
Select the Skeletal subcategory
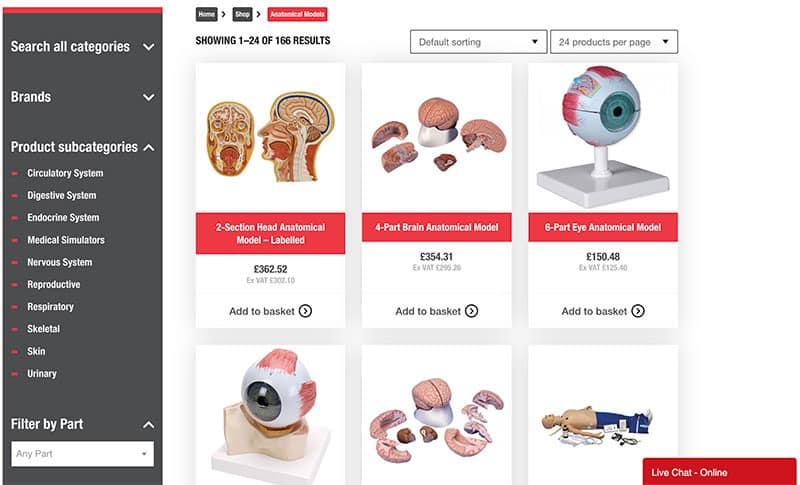[43, 329]
